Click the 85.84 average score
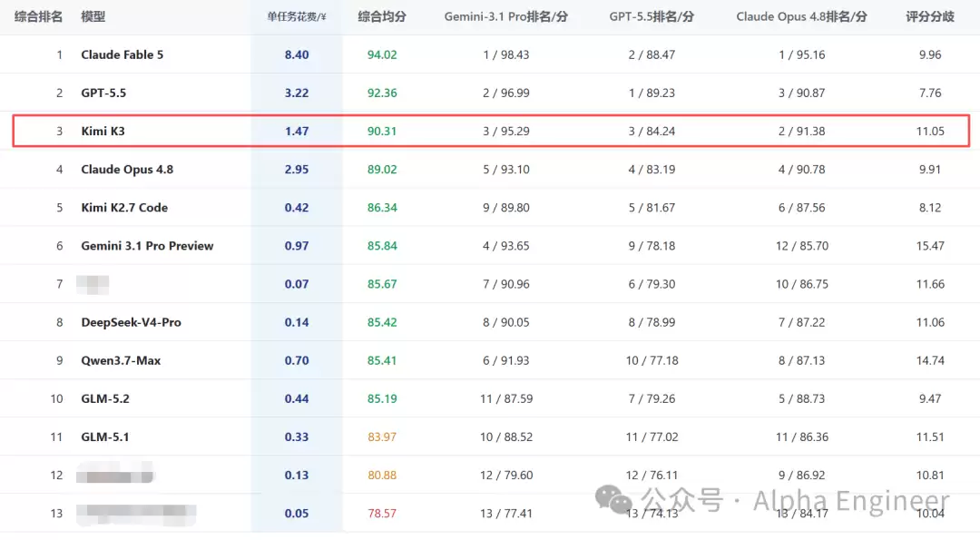The width and height of the screenshot is (980, 540). coord(382,246)
